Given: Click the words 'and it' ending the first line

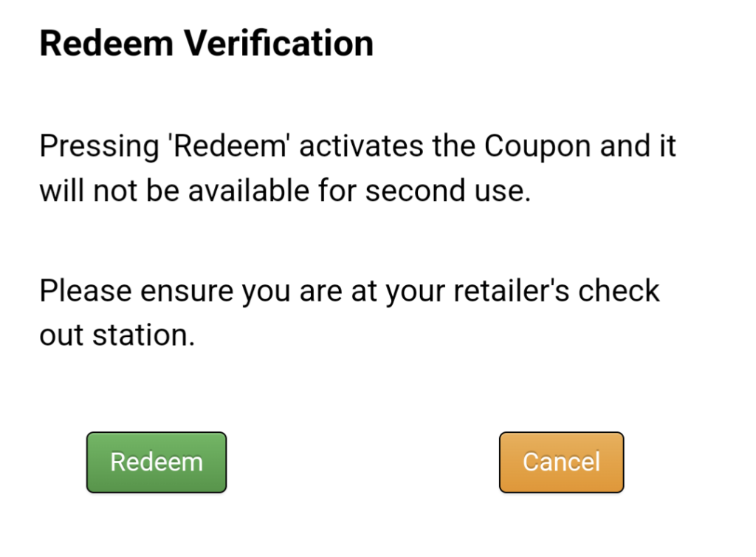Looking at the screenshot, I should coord(638,146).
